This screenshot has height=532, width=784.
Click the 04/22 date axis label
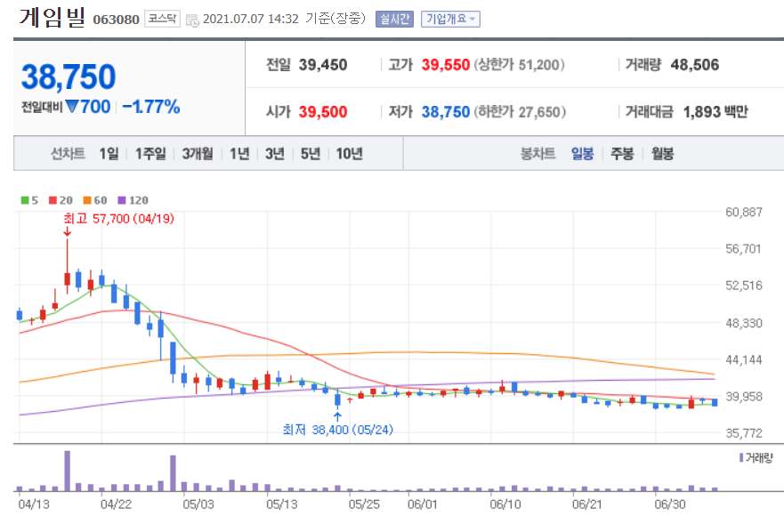[x=116, y=504]
